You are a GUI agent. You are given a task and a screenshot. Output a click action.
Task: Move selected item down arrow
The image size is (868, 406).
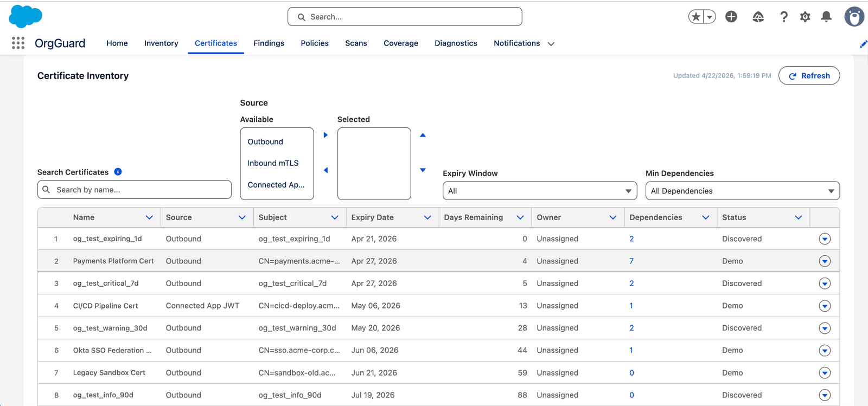[x=423, y=170]
